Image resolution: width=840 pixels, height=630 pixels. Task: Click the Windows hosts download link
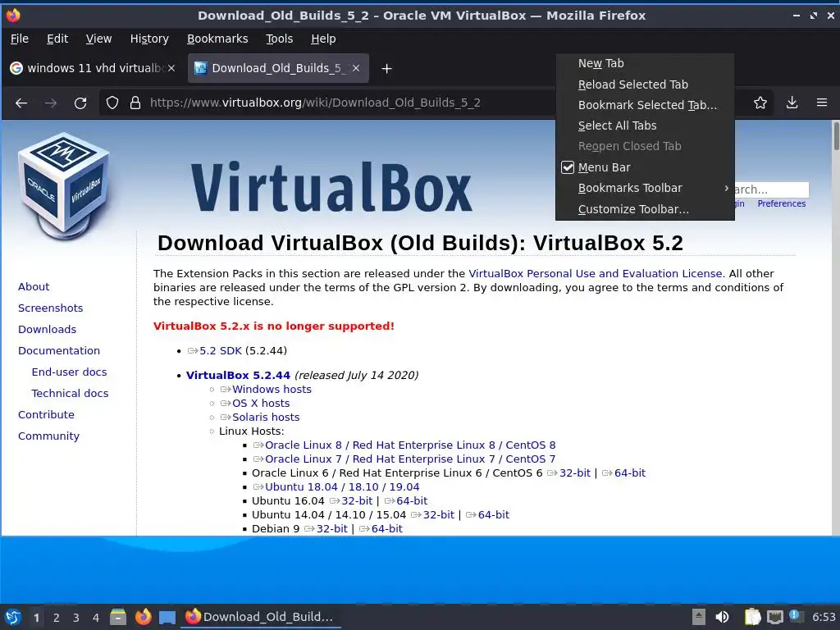click(x=266, y=390)
